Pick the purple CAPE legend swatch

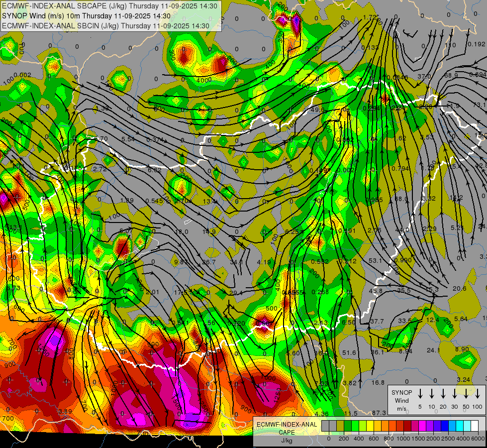click(429, 426)
